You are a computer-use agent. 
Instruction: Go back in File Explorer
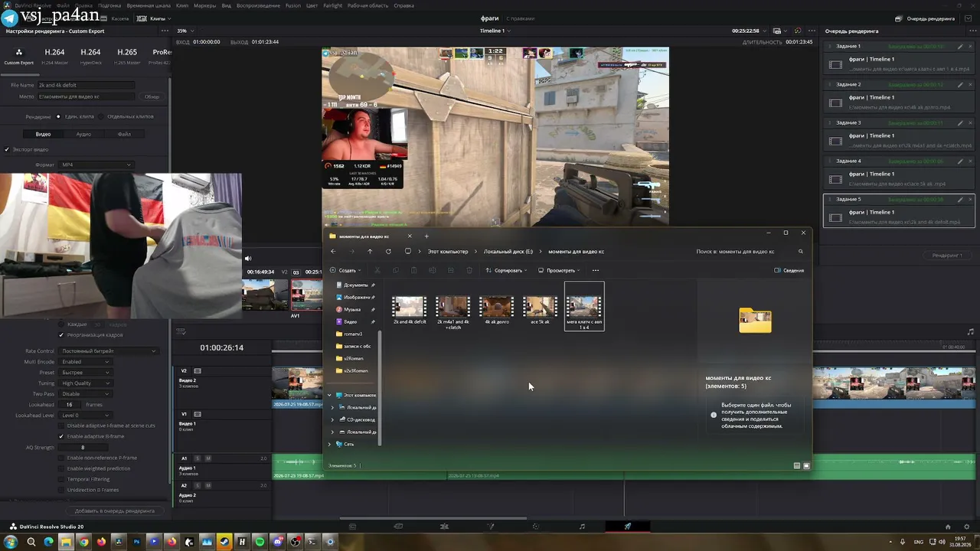[333, 251]
